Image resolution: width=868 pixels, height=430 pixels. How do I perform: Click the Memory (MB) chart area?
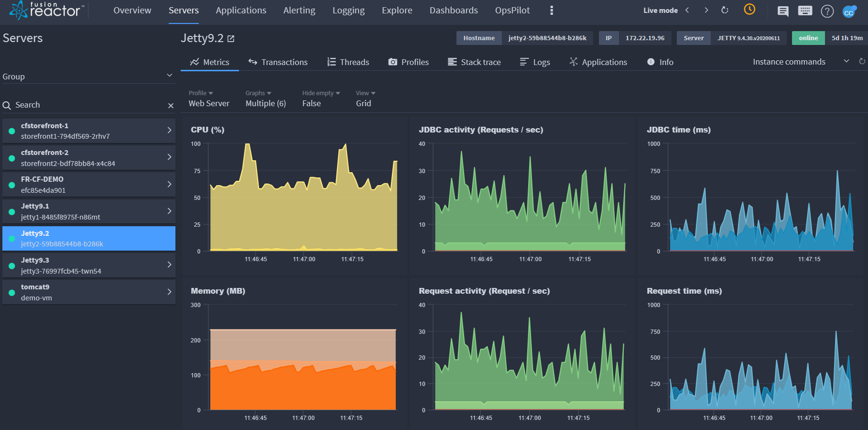point(303,357)
